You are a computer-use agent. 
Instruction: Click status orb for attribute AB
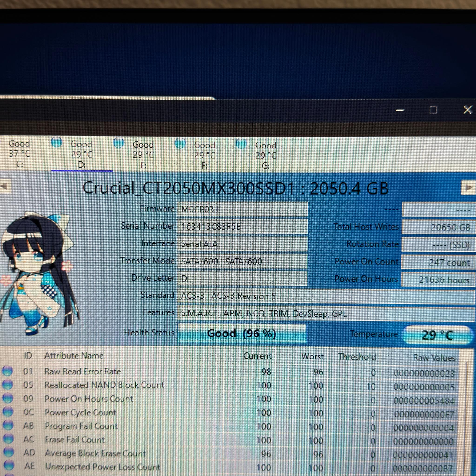pos(8,425)
